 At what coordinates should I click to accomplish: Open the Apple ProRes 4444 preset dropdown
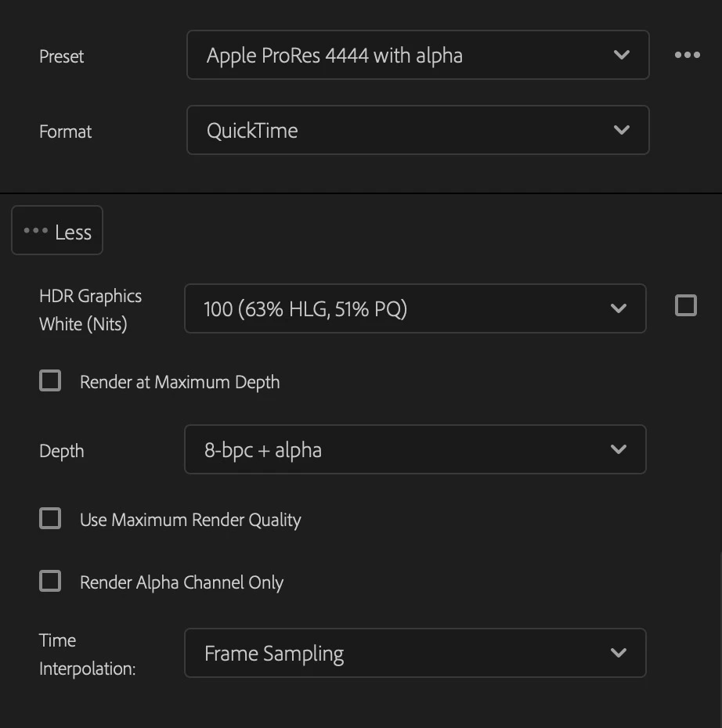click(x=418, y=55)
